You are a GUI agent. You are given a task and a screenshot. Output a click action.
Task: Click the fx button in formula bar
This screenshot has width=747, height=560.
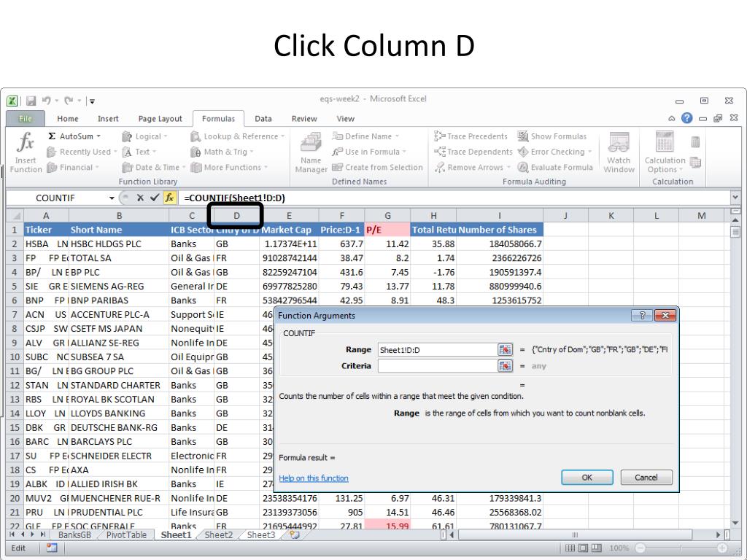[169, 198]
